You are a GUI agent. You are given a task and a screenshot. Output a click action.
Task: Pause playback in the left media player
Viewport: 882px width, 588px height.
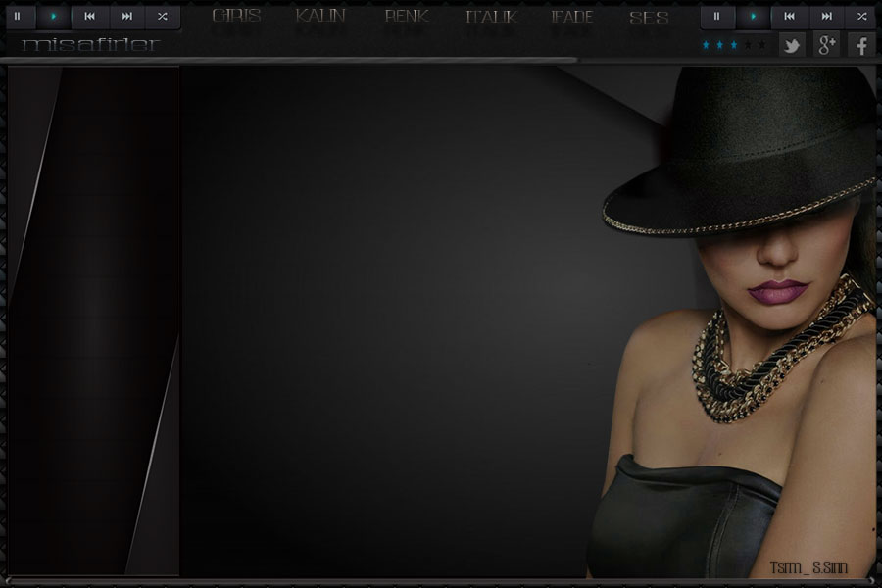pyautogui.click(x=17, y=16)
